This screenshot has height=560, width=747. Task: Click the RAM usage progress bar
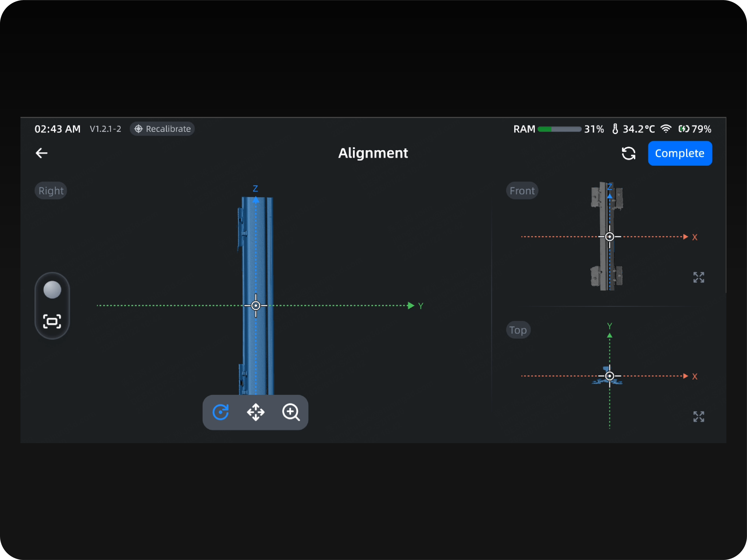(x=559, y=129)
